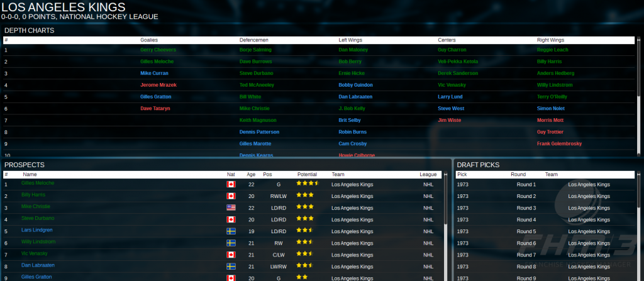Open right wing Terry O'Reilly
Image resolution: width=644 pixels, height=281 pixels.
click(552, 97)
